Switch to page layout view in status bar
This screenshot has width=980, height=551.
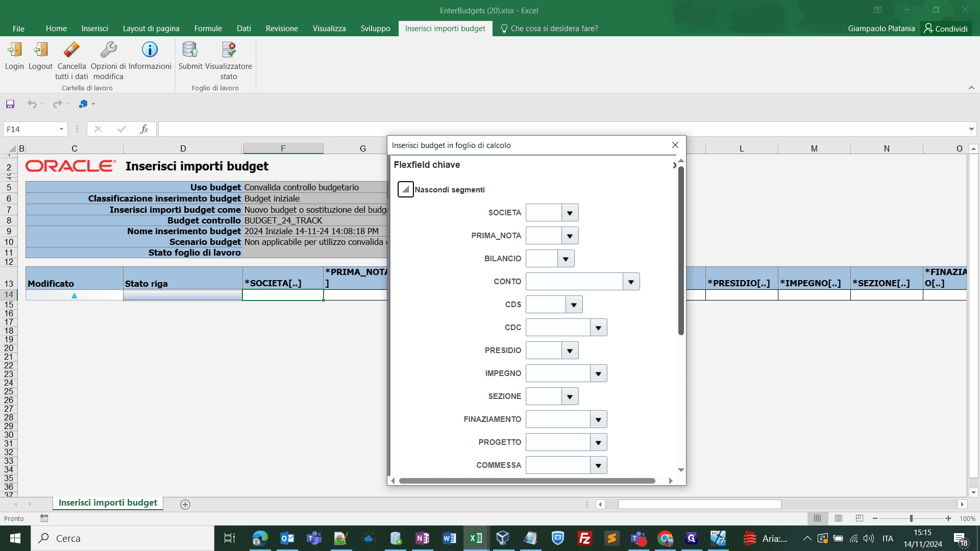[x=839, y=518]
